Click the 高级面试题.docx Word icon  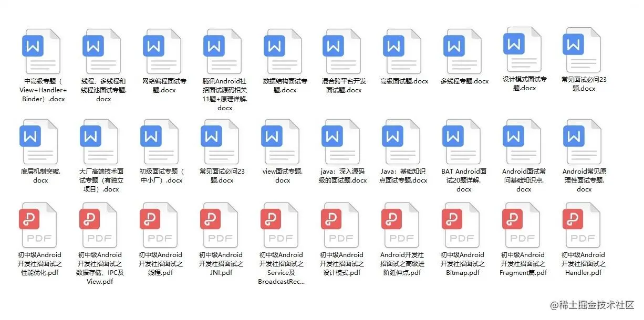[x=402, y=51]
